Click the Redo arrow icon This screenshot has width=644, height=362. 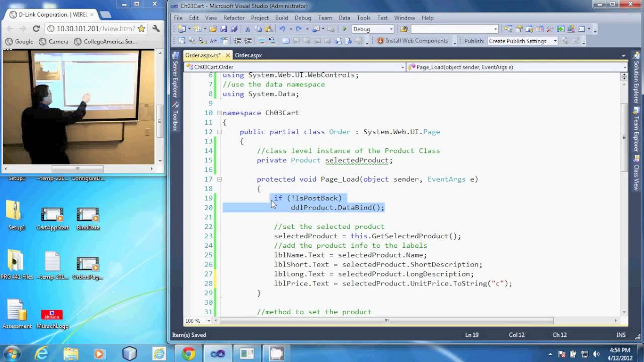pyautogui.click(x=299, y=29)
